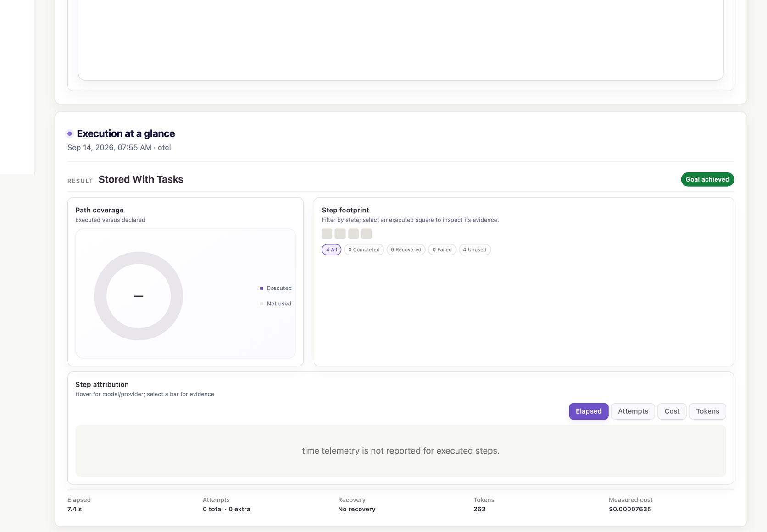Image resolution: width=767 pixels, height=532 pixels.
Task: Click the path coverage donut chart
Action: (139, 296)
